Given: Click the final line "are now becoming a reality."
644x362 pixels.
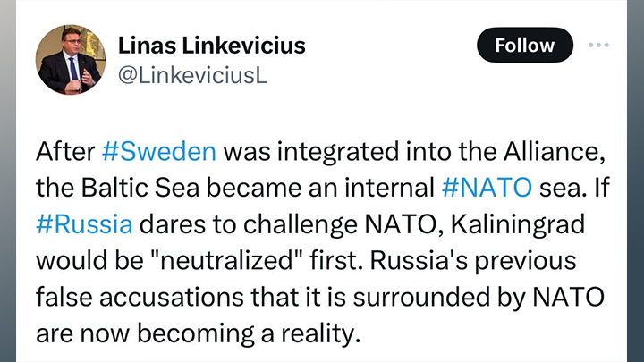Looking at the screenshot, I should [198, 333].
